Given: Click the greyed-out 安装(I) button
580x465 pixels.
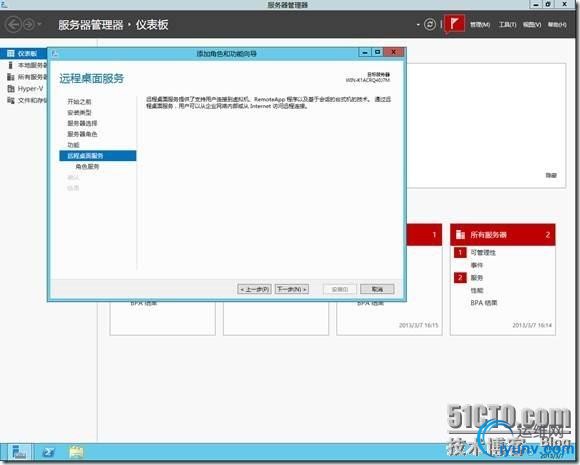Looking at the screenshot, I should 340,289.
